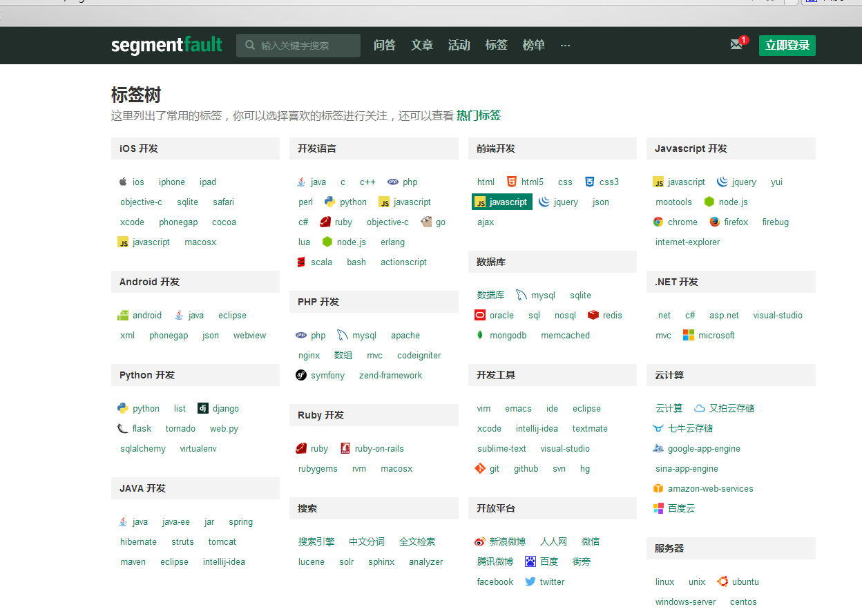
Task: Click the 又拍云存储 cloud icon
Action: (x=700, y=408)
